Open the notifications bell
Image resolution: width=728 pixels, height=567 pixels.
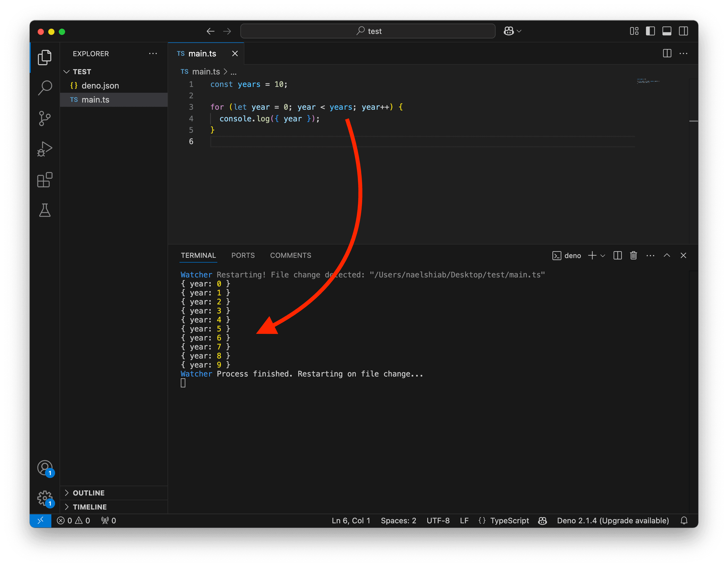[x=684, y=521]
